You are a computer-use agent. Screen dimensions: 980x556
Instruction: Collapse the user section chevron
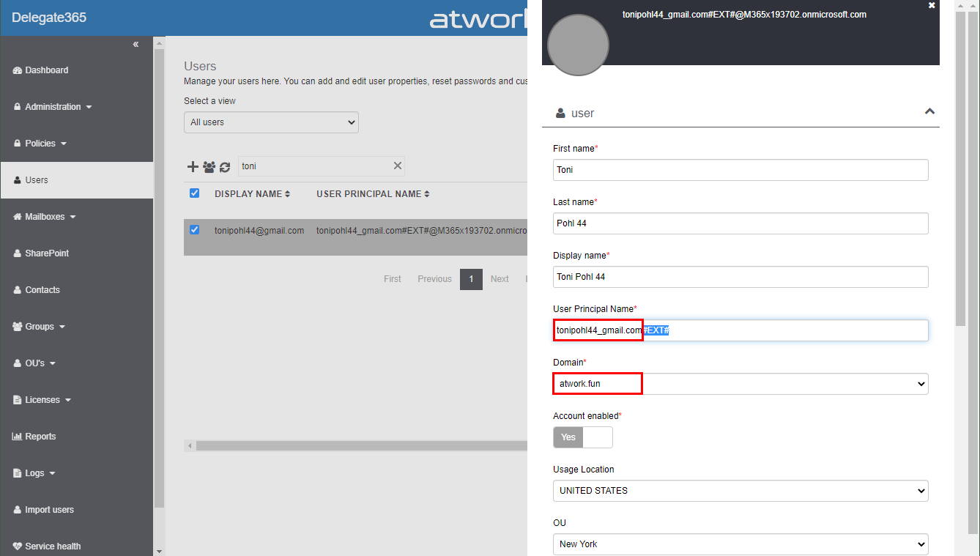click(929, 112)
